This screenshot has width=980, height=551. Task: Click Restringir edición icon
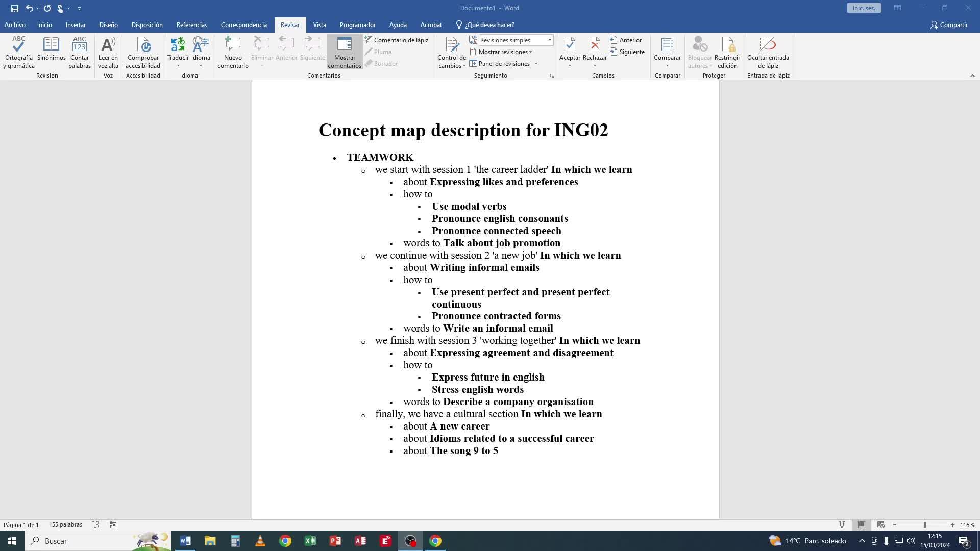tap(727, 52)
